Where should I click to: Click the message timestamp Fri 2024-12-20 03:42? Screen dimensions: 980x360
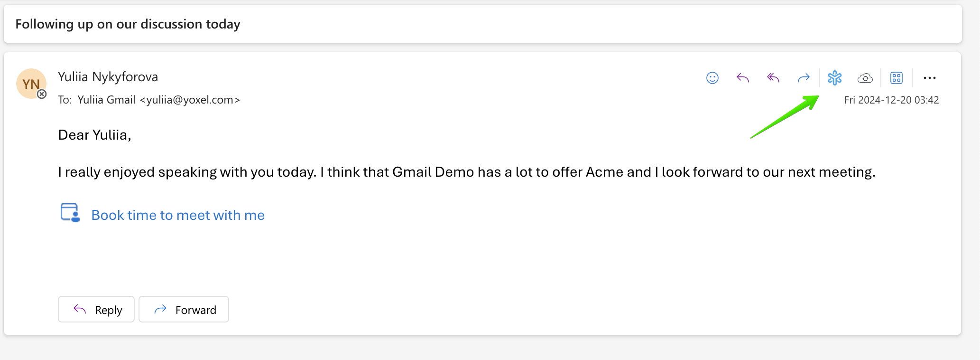click(x=891, y=100)
